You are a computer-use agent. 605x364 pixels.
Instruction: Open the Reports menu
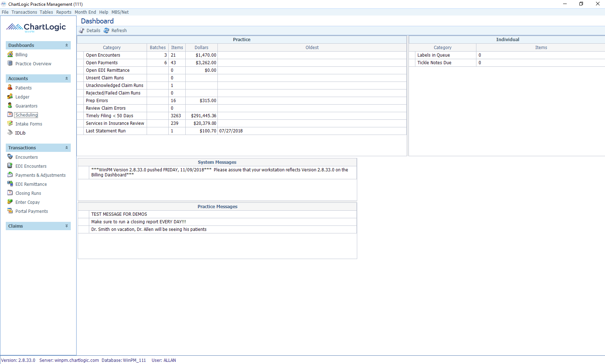pos(64,12)
